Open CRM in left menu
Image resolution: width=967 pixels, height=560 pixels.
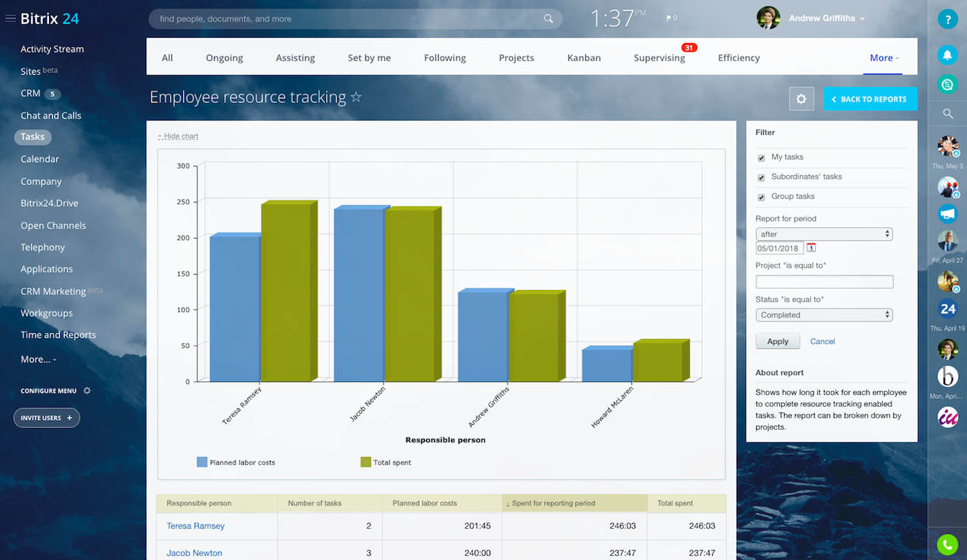[30, 93]
